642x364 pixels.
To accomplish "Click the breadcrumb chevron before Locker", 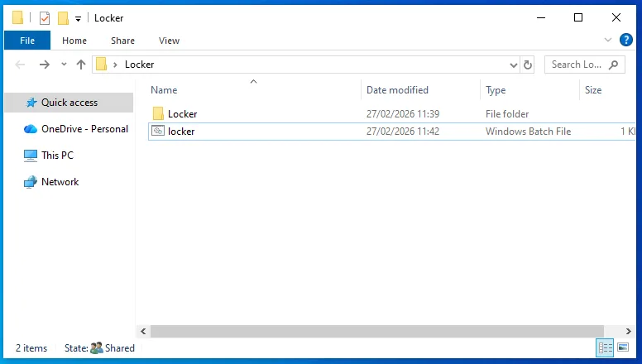I will [116, 65].
